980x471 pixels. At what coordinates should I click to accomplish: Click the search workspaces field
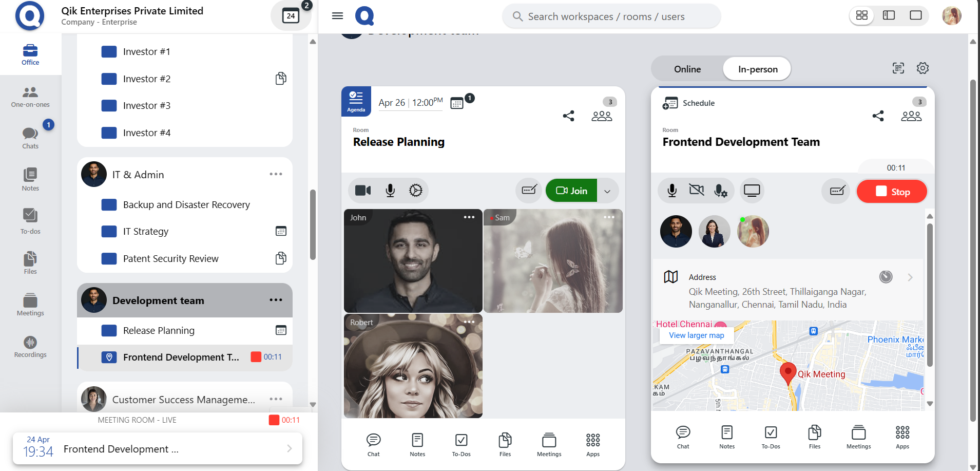tap(611, 16)
